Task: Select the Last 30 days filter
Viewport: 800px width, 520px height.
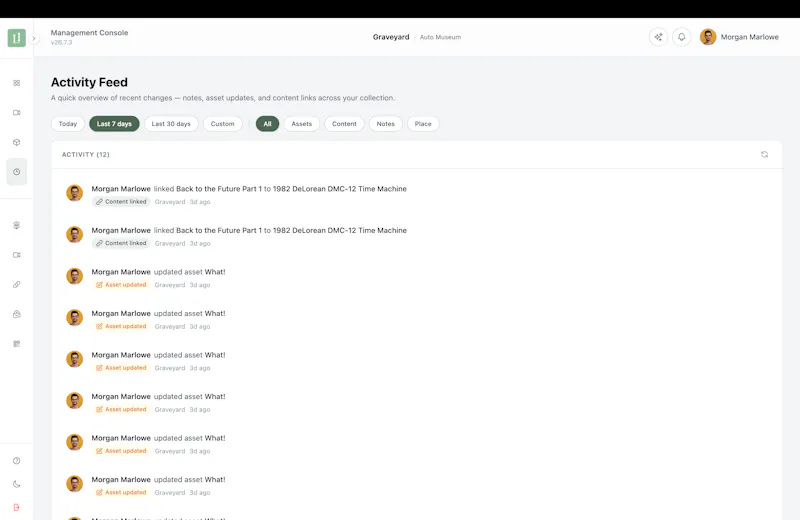Action: (x=171, y=124)
